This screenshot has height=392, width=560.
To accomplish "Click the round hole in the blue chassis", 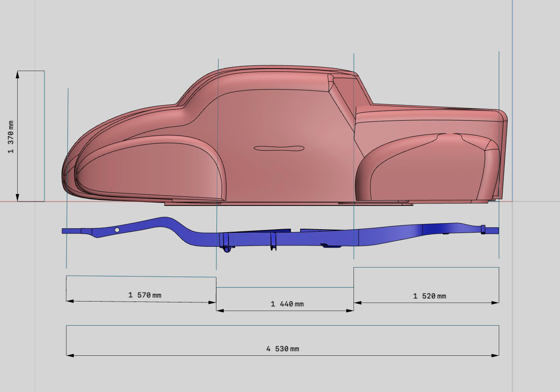I will [117, 230].
